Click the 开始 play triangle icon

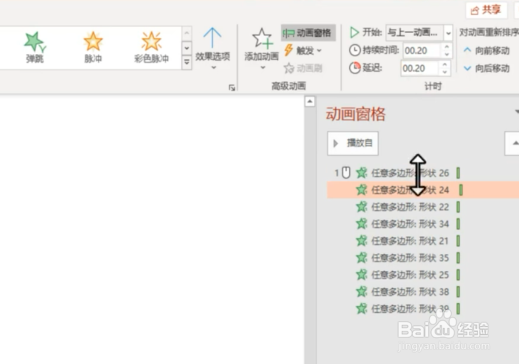pyautogui.click(x=354, y=32)
